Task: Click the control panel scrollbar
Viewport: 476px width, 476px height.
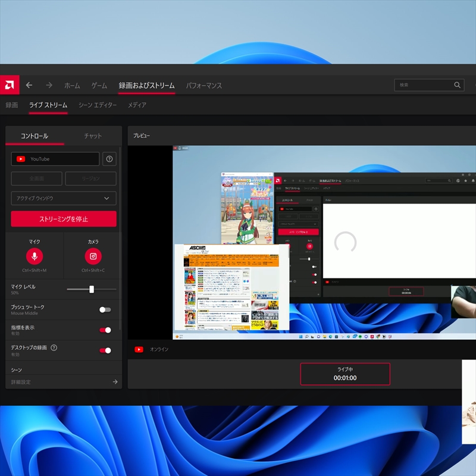Action: point(120,239)
